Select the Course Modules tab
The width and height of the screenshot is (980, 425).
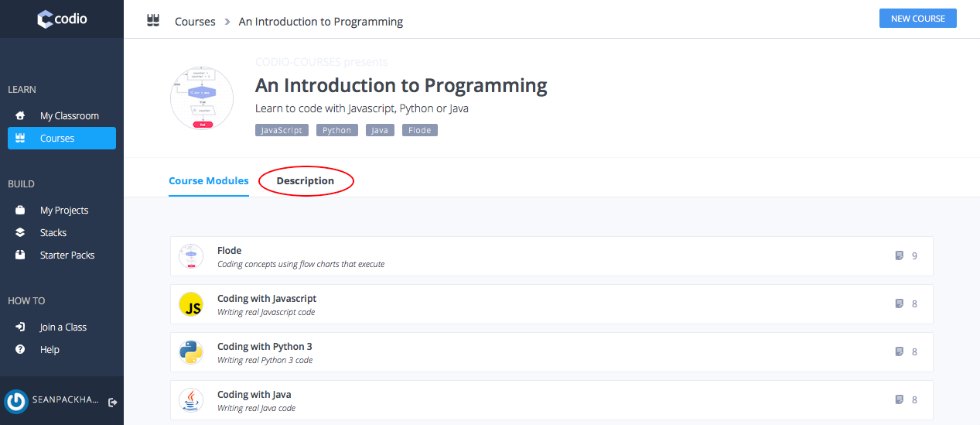[x=209, y=181]
